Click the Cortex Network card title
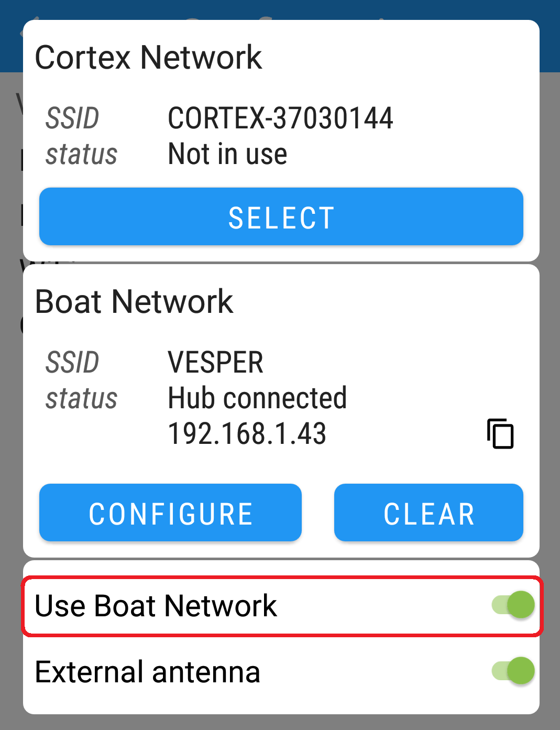 pyautogui.click(x=148, y=58)
